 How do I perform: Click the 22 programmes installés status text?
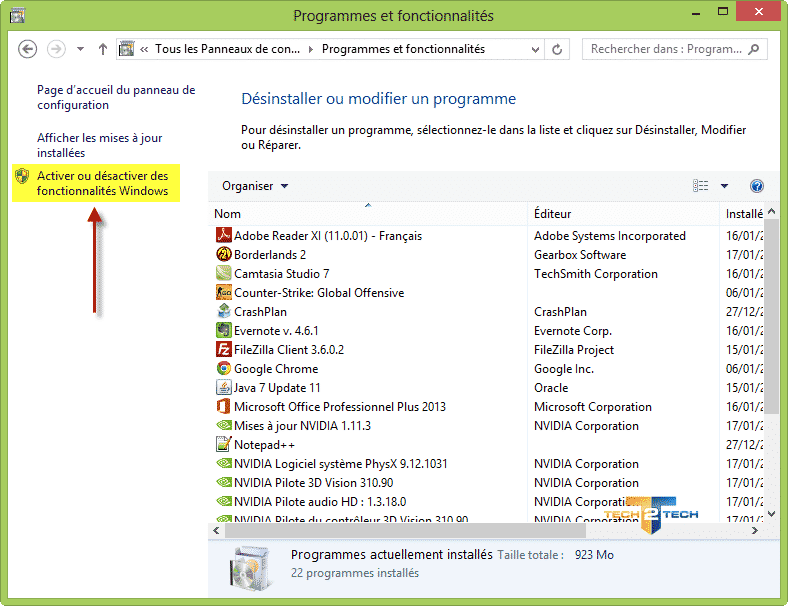[355, 573]
